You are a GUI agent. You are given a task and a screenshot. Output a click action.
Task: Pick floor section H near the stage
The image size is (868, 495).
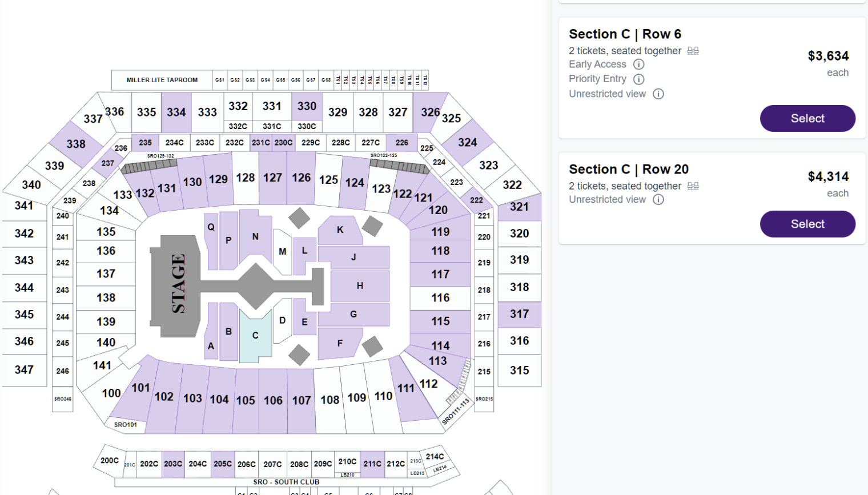point(360,285)
